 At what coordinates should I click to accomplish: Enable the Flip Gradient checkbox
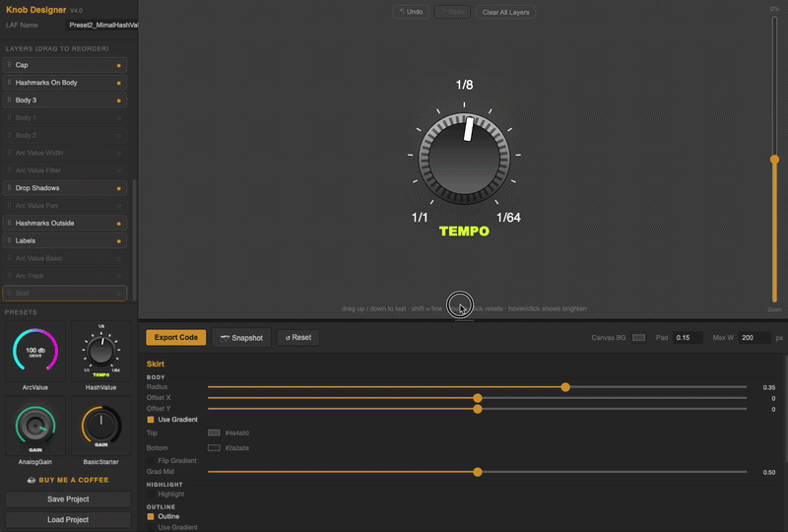(151, 461)
